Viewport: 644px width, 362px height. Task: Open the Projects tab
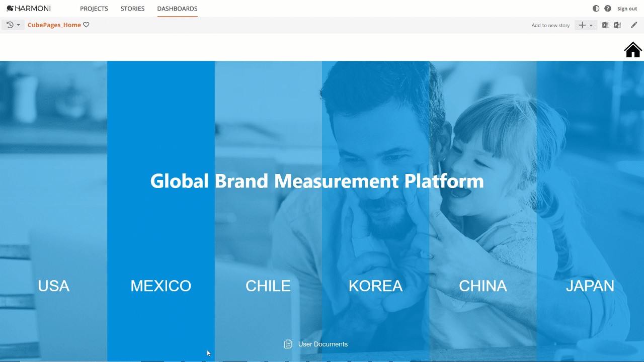click(x=94, y=9)
